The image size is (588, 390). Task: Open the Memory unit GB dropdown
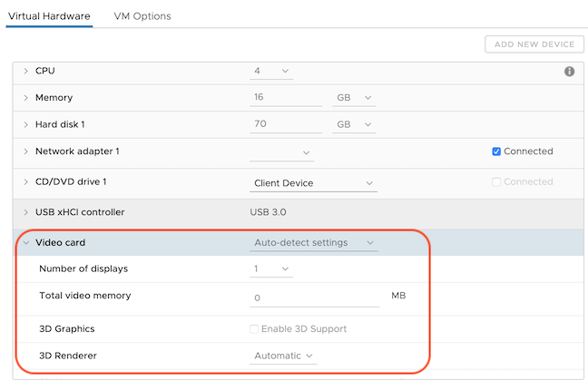pyautogui.click(x=354, y=98)
